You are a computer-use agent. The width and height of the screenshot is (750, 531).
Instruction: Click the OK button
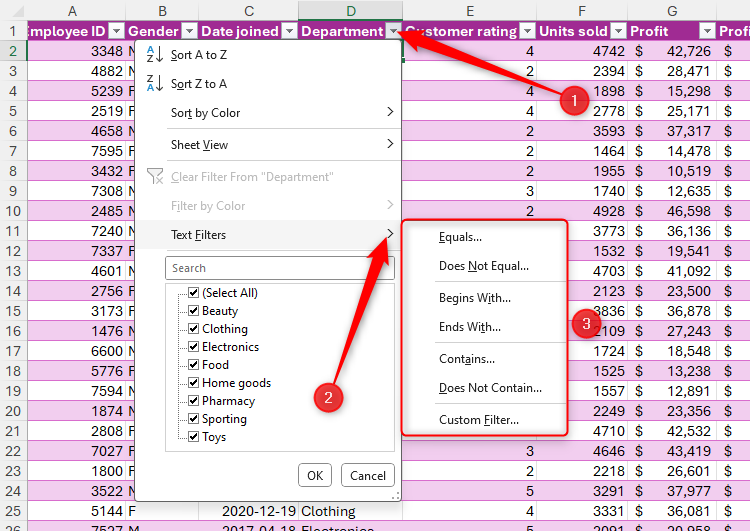(x=314, y=475)
